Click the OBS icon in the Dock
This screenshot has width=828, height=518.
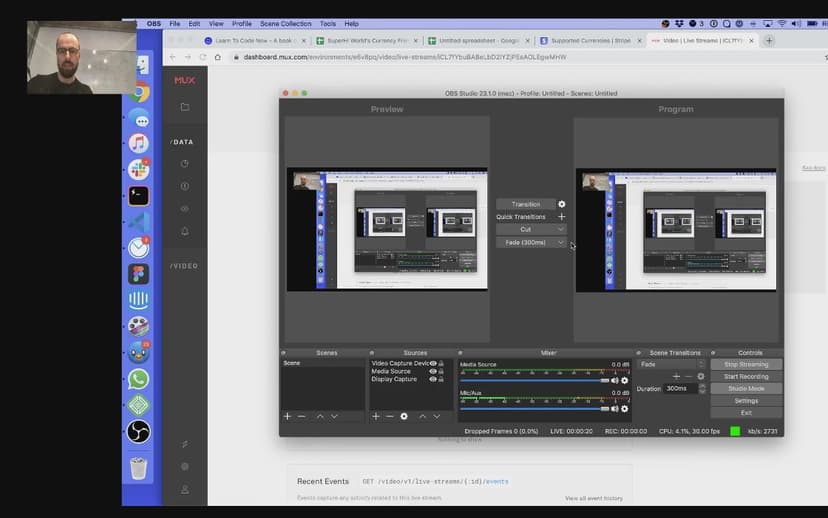point(139,431)
